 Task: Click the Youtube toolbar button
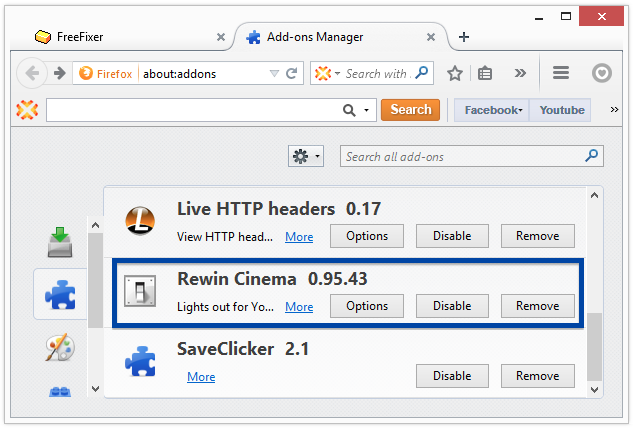(561, 110)
